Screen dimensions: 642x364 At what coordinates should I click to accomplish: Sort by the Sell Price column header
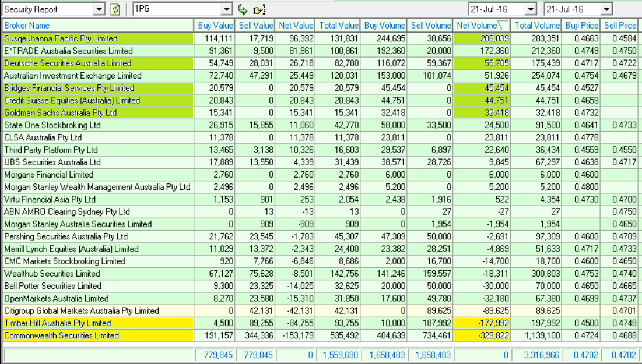pos(619,26)
